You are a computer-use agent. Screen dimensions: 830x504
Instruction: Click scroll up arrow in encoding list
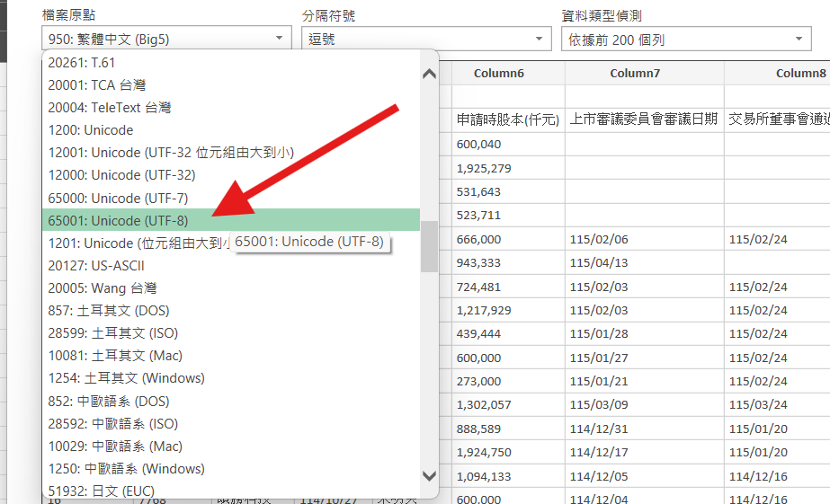429,74
